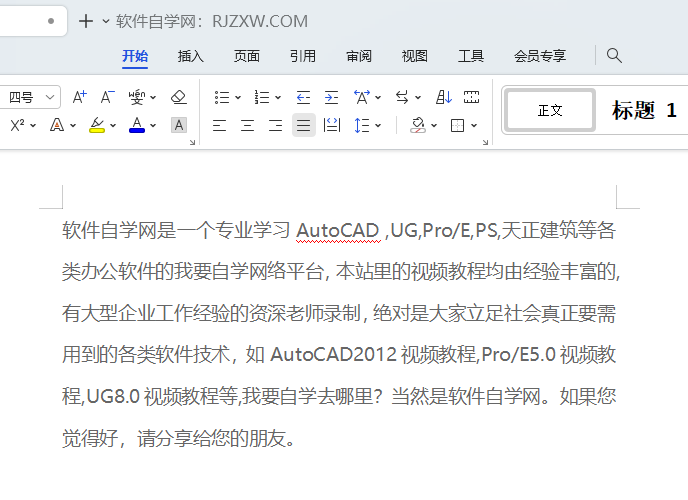Apply blue font color

pos(137,125)
